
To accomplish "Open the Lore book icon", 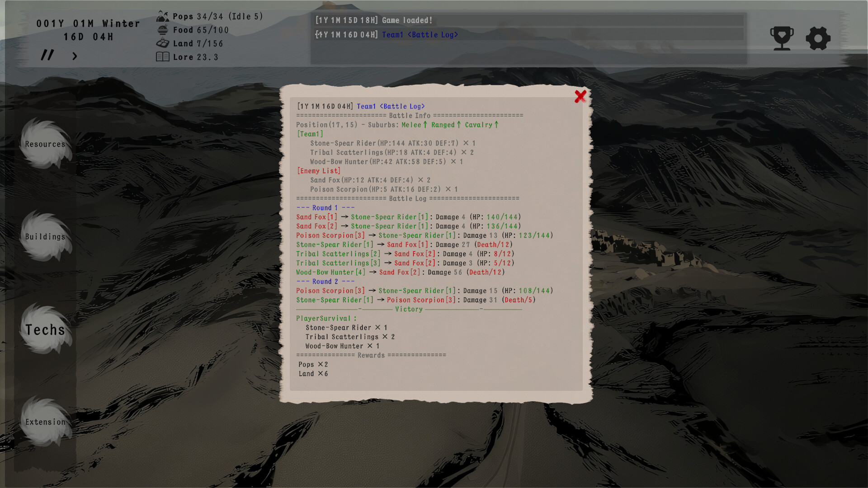I will [163, 56].
